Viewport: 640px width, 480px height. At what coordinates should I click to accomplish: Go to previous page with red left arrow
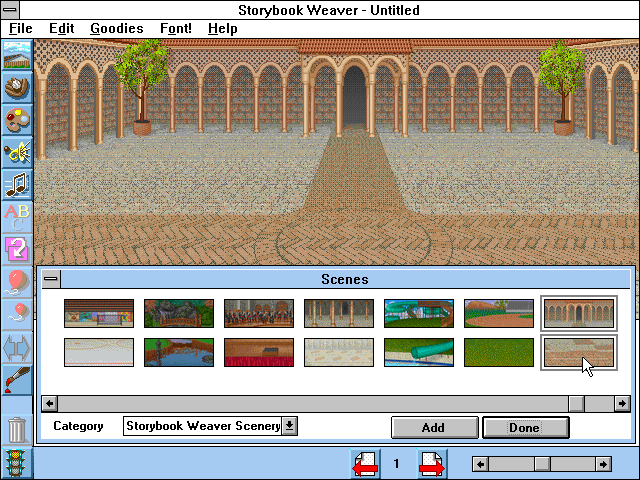365,464
